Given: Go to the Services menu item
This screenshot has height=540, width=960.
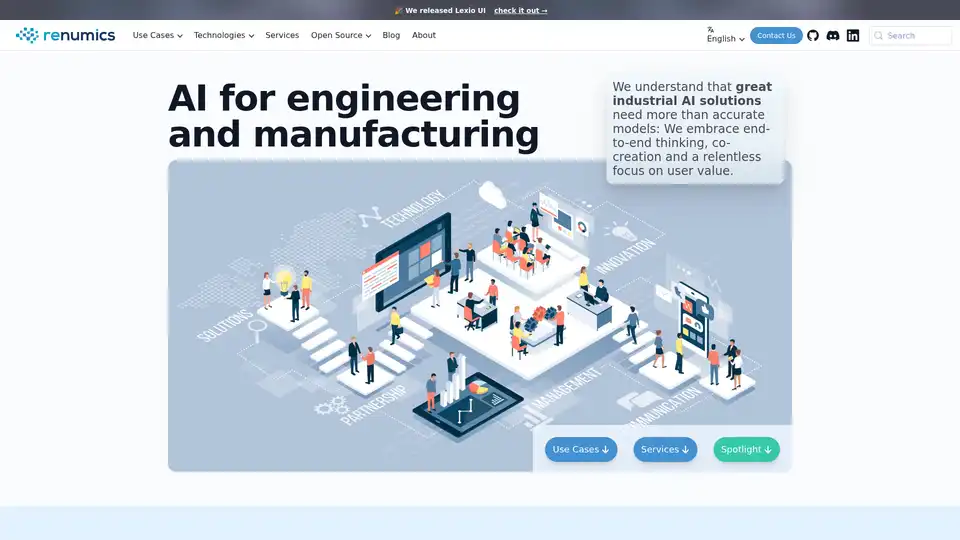Looking at the screenshot, I should [x=282, y=35].
